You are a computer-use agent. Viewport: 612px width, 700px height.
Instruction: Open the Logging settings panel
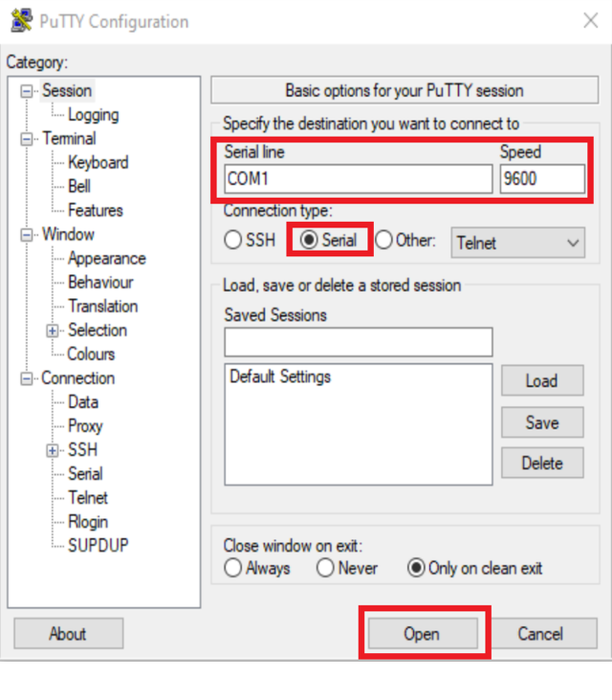93,115
